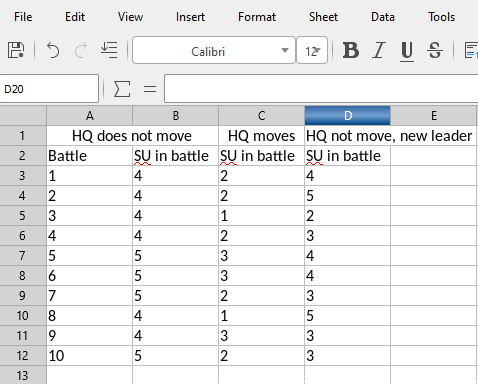The height and width of the screenshot is (384, 478).
Task: Click cell A3 containing 1
Action: (x=89, y=176)
